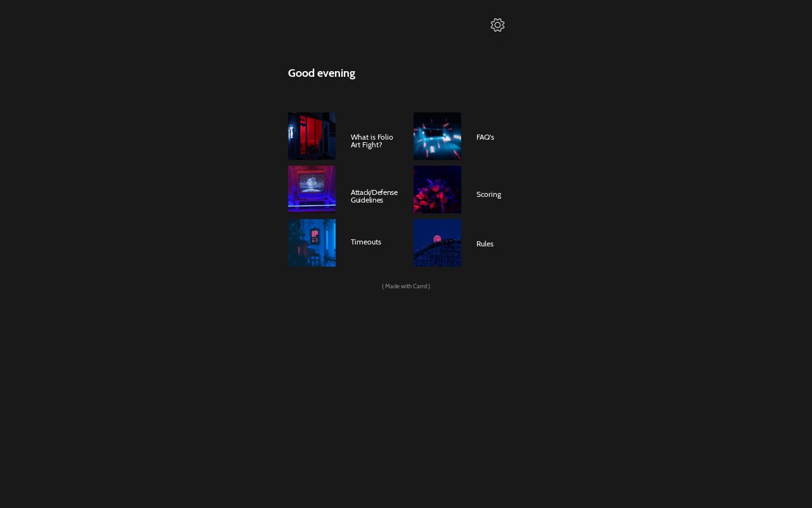Open the settings gear icon
The width and height of the screenshot is (812, 508).
coord(497,25)
